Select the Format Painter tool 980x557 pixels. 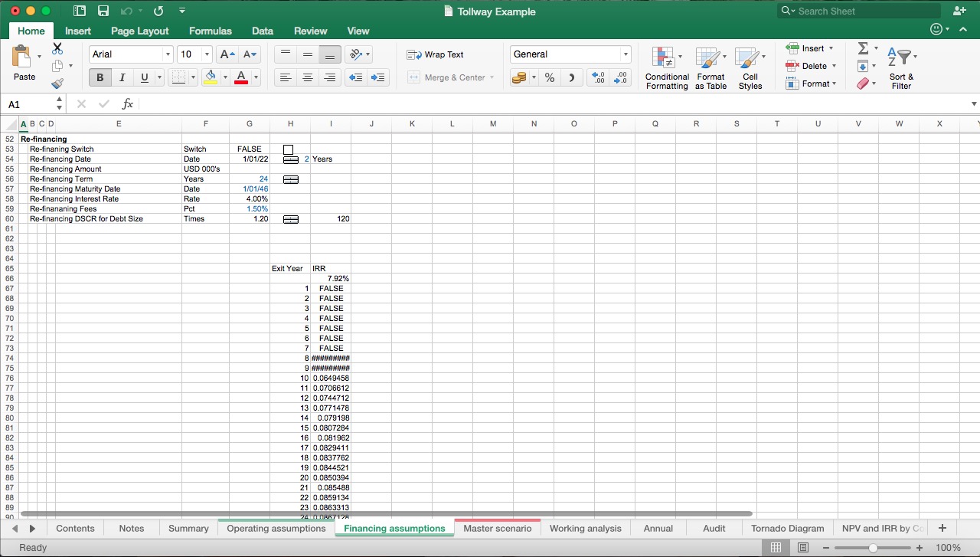(x=57, y=83)
